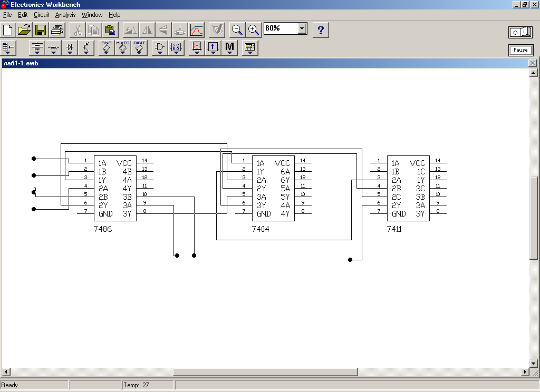Viewport: 540px width, 392px height.
Task: Open the Edit menu
Action: [23, 15]
